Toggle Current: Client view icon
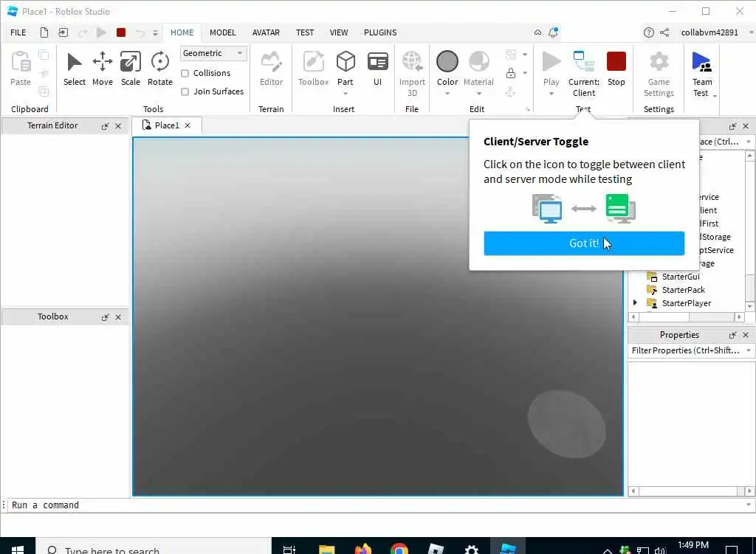 click(x=583, y=62)
